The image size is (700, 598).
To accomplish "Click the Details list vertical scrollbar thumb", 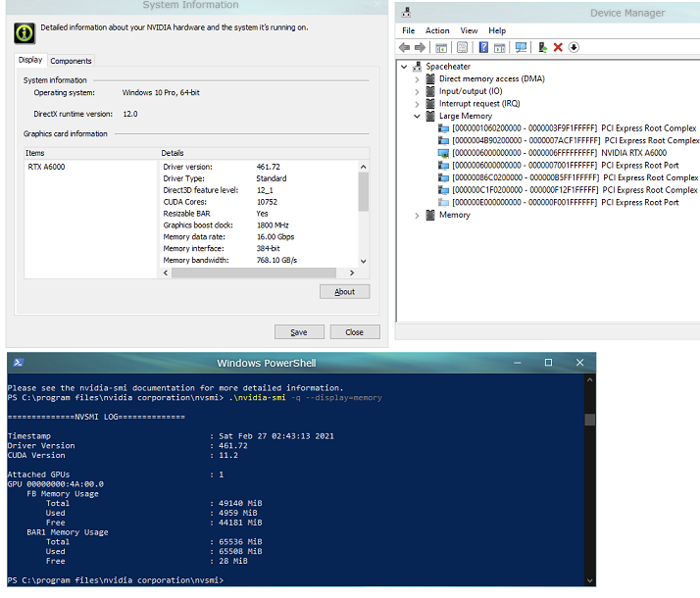I will pyautogui.click(x=364, y=192).
